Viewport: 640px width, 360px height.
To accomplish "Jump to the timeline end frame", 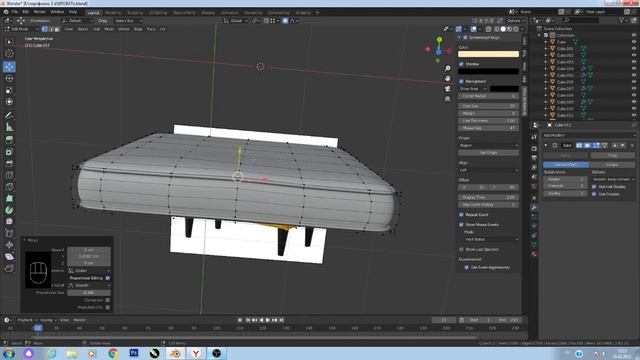I will (282, 320).
